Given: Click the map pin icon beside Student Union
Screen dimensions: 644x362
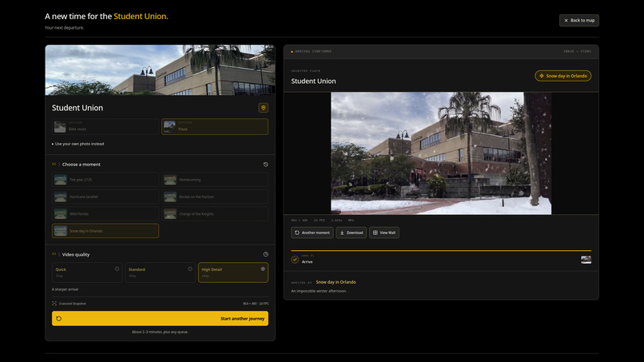Looking at the screenshot, I should [x=263, y=108].
